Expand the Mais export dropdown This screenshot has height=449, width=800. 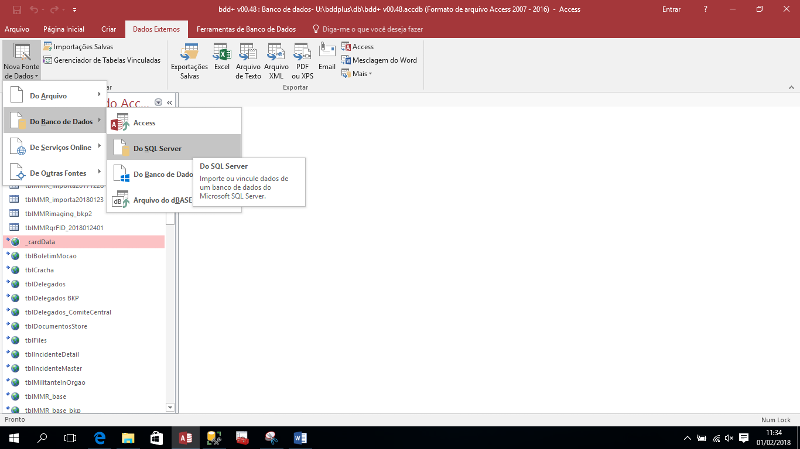point(357,73)
